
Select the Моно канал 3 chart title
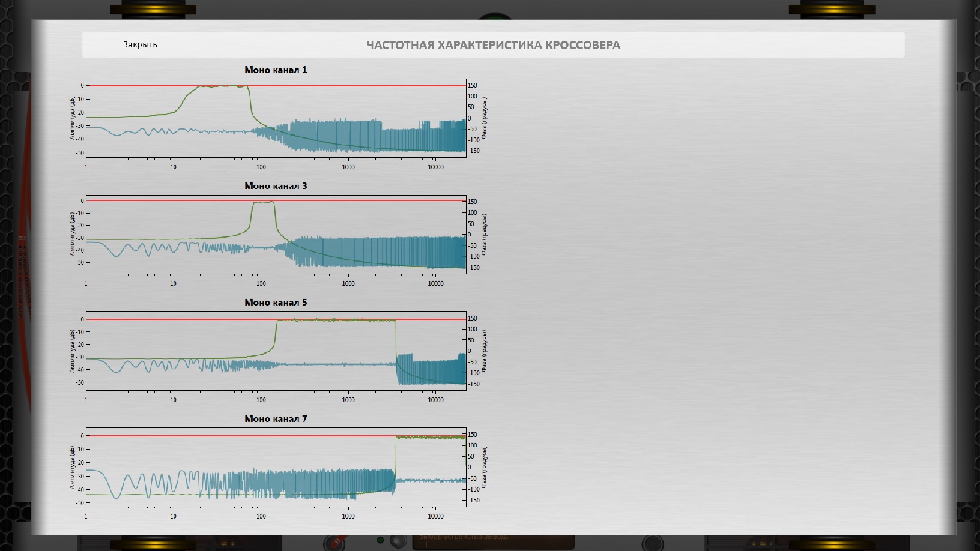[276, 186]
